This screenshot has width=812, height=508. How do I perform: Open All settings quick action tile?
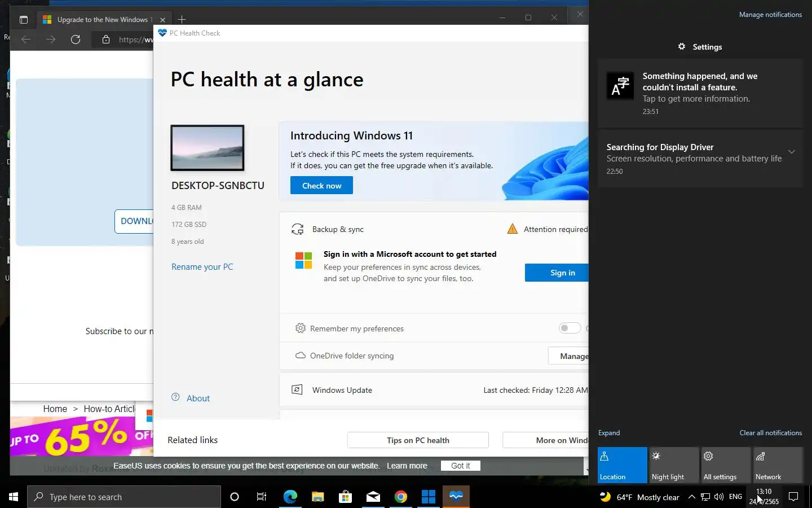click(x=726, y=465)
